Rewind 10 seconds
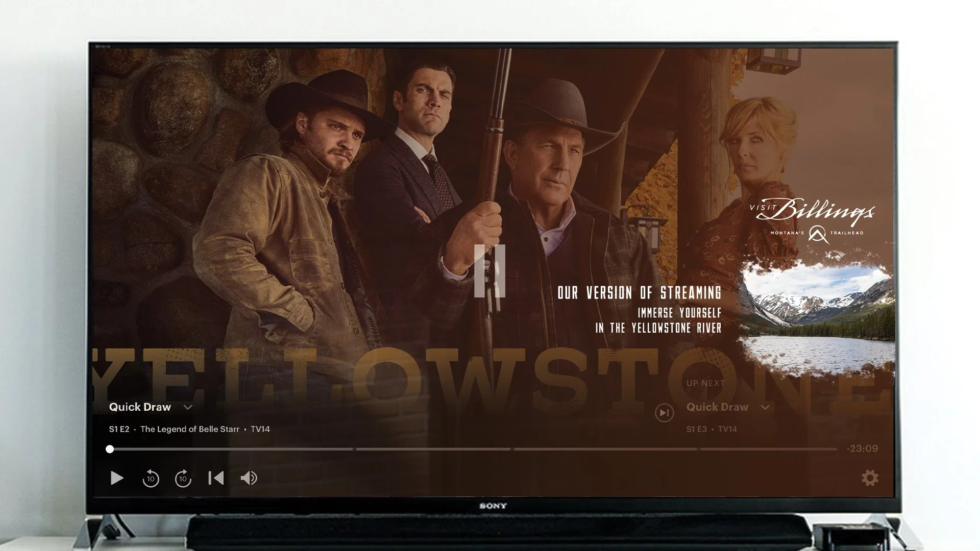This screenshot has height=551, width=980. tap(151, 479)
